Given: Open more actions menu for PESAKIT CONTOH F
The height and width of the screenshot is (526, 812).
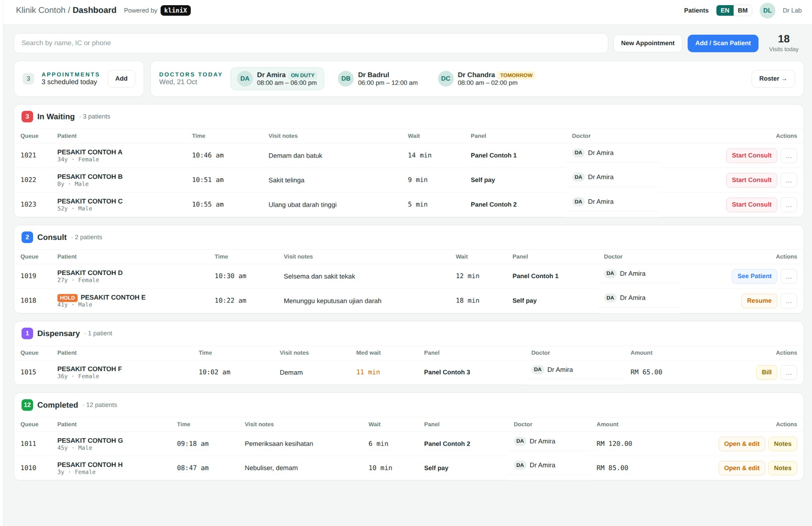Looking at the screenshot, I should (x=788, y=372).
